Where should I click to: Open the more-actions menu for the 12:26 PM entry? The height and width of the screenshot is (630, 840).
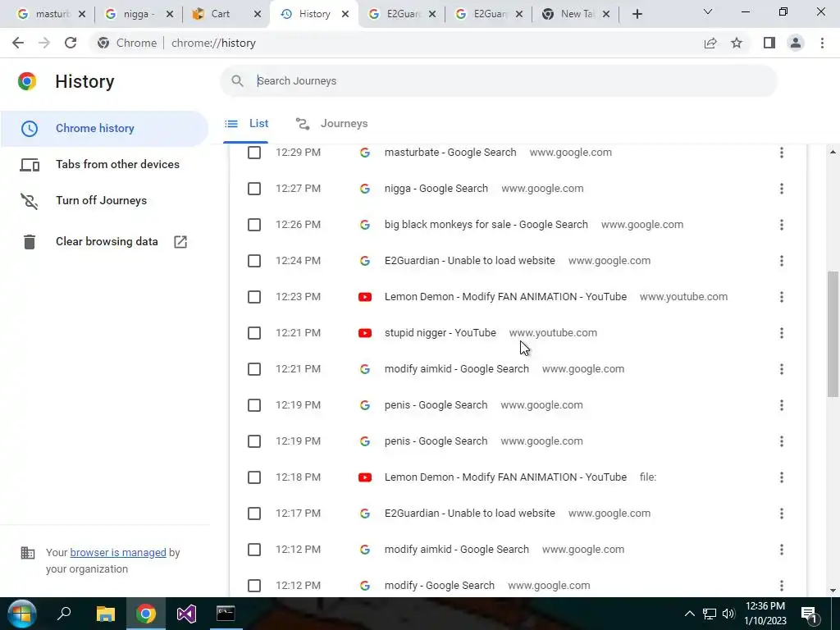coord(782,225)
